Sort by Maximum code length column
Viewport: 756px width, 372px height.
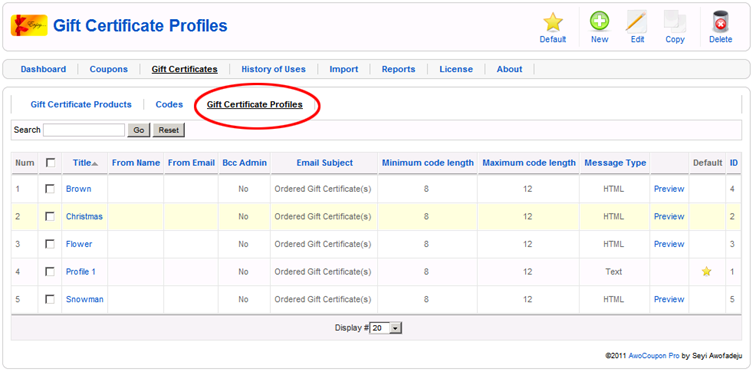point(529,163)
